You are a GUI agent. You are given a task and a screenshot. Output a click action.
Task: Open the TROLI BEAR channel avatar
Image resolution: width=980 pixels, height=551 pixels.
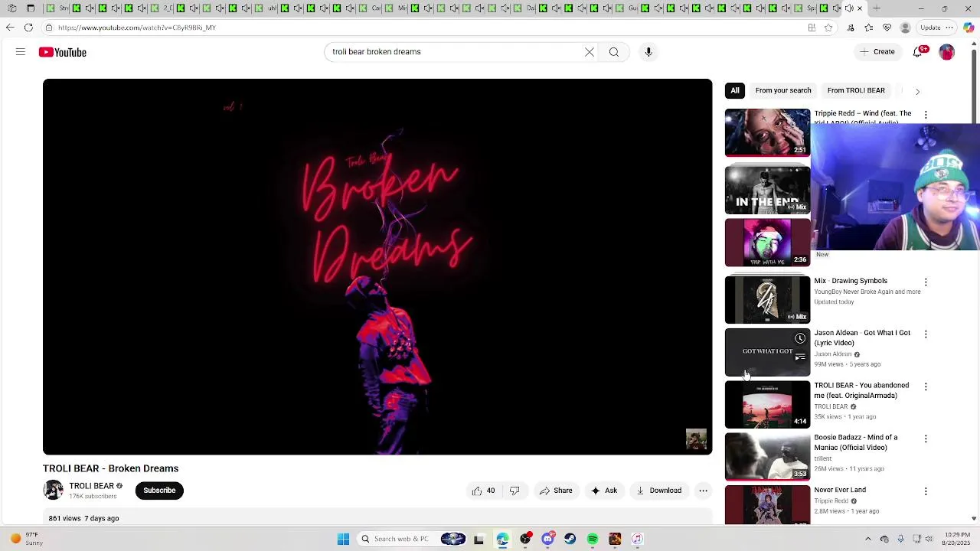coord(53,490)
